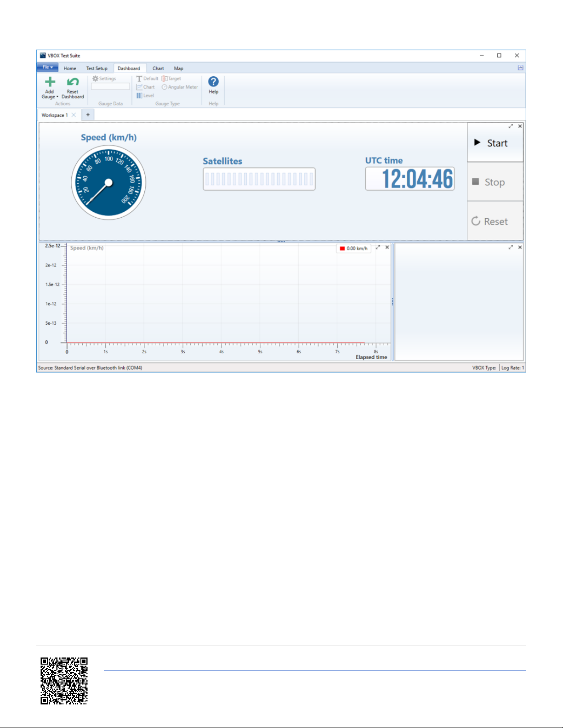Click the red speed legend swatch

click(x=342, y=248)
